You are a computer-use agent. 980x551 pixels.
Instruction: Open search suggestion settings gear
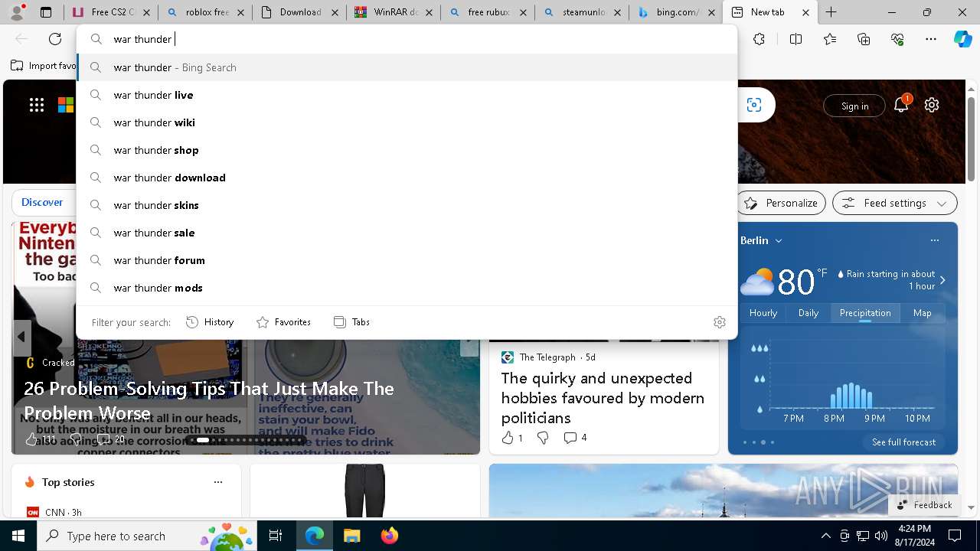pyautogui.click(x=720, y=322)
